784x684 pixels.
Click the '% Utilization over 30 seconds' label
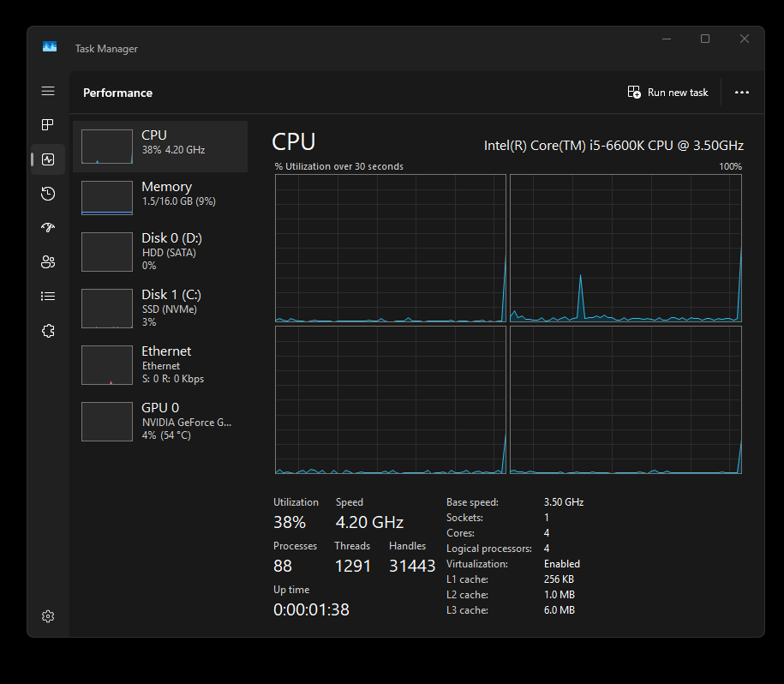(x=339, y=166)
